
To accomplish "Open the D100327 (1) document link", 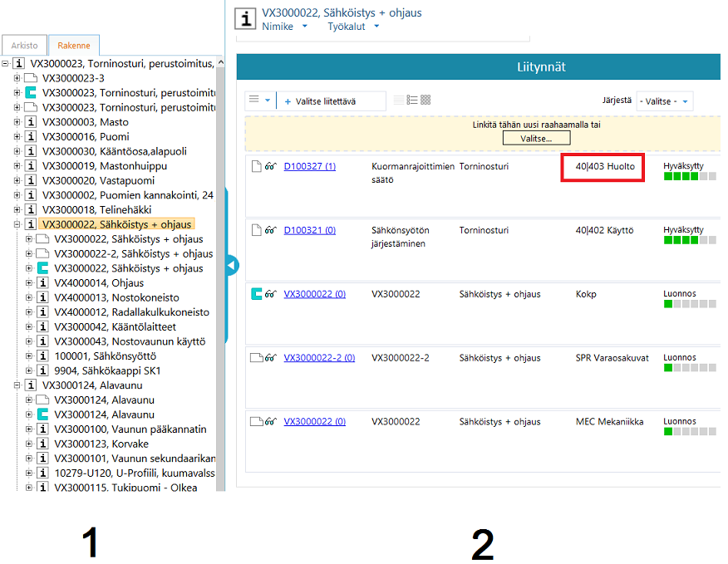I will click(309, 167).
